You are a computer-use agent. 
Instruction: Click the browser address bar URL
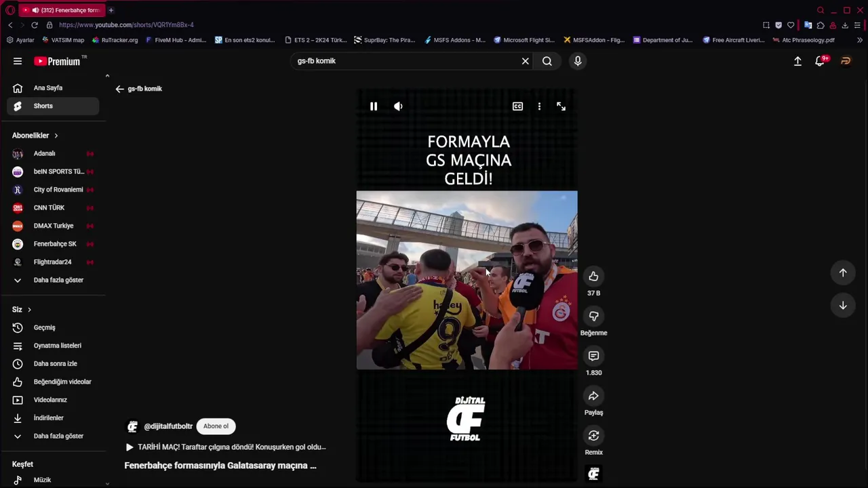[126, 25]
